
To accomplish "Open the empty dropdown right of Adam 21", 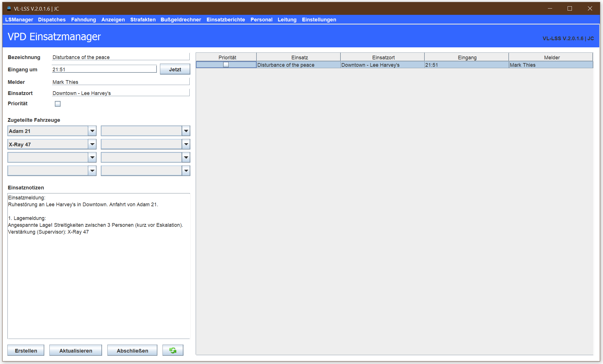I will 186,131.
